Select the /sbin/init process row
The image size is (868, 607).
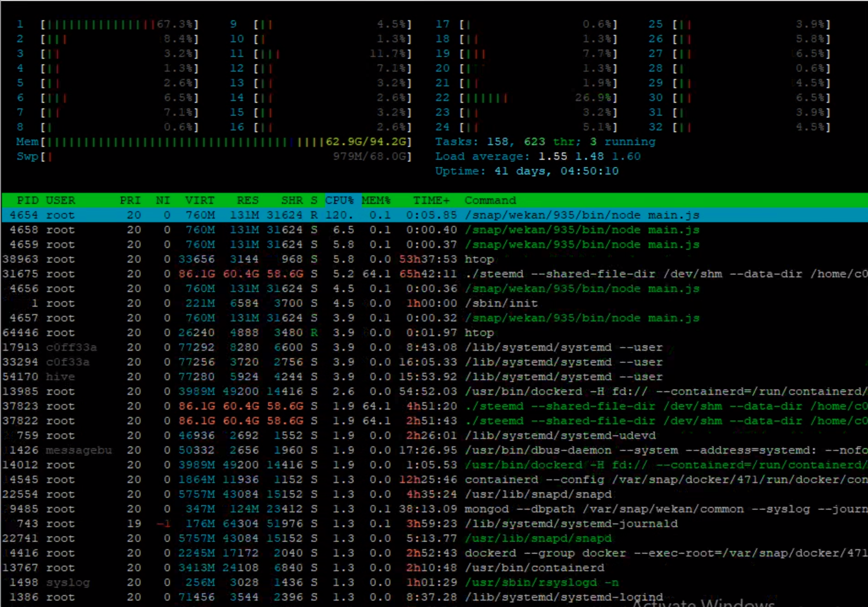click(x=434, y=303)
